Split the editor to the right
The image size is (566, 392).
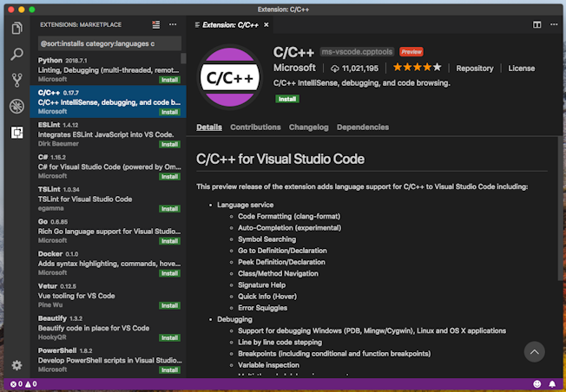(536, 24)
